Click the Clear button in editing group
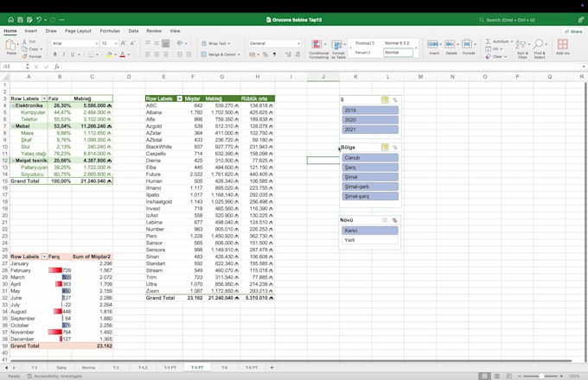Image resolution: width=588 pixels, height=380 pixels. [496, 56]
